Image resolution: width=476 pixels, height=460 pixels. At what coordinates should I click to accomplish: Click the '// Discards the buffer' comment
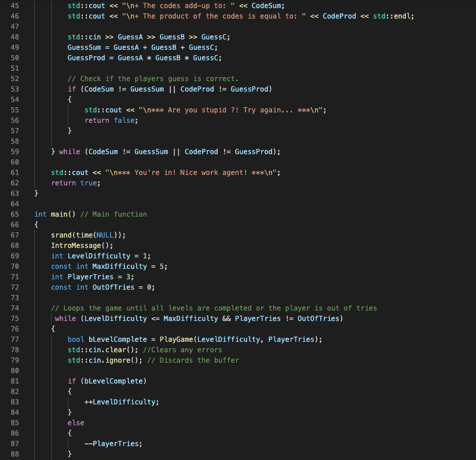[x=193, y=360]
